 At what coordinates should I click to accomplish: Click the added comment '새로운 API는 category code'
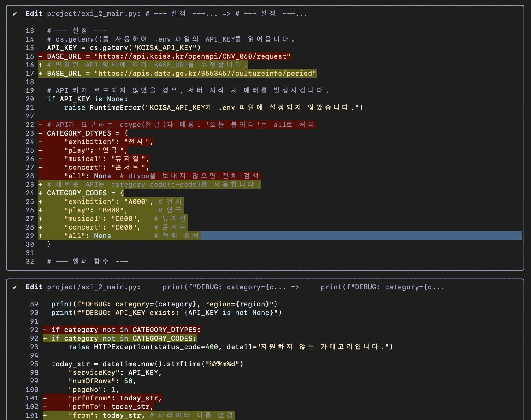click(x=150, y=185)
